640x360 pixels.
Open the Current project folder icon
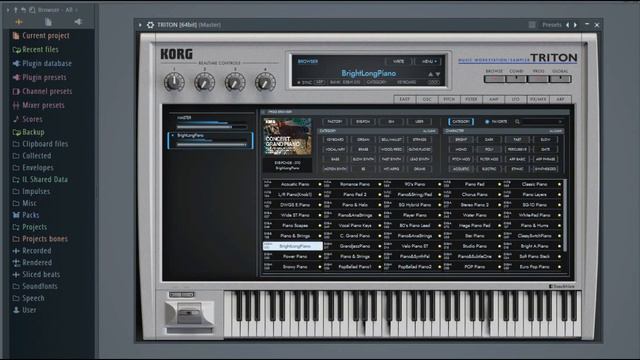tap(16, 36)
